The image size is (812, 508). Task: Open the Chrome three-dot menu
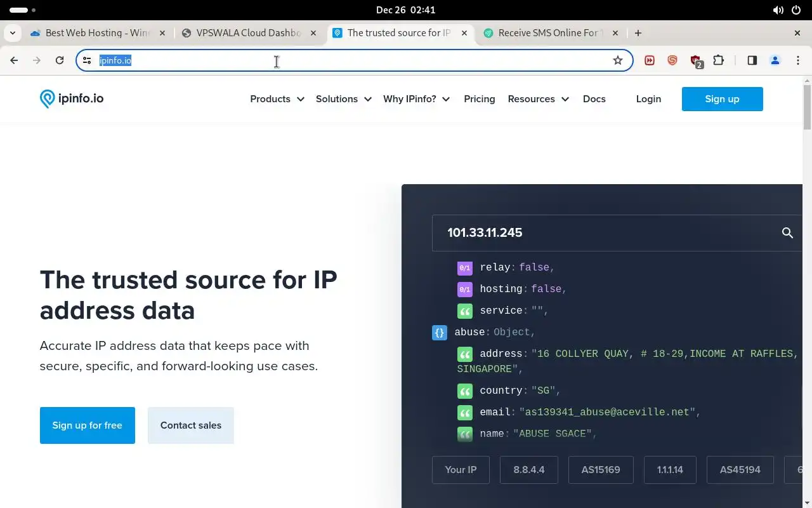click(x=797, y=60)
